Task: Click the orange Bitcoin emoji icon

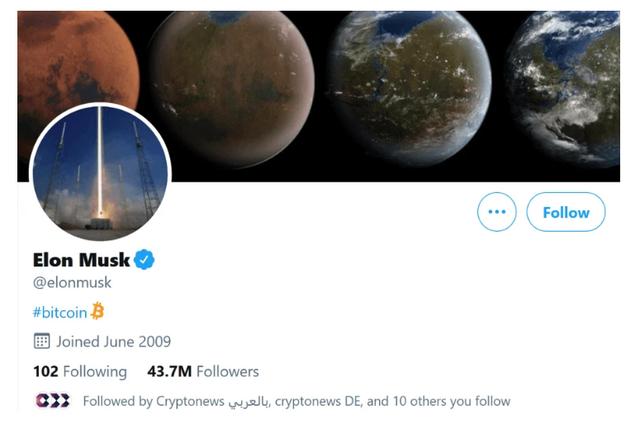Action: point(98,311)
